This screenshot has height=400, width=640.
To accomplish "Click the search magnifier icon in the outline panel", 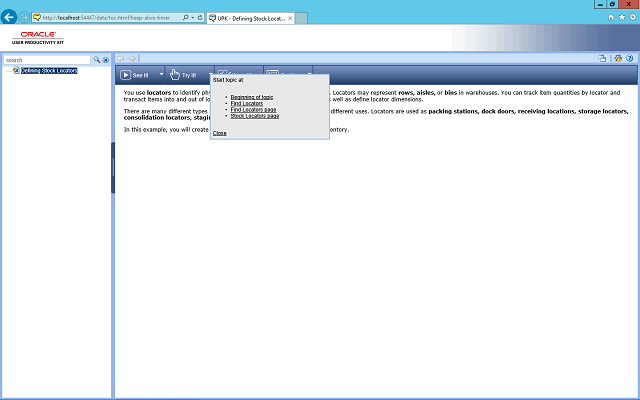I will pyautogui.click(x=97, y=60).
